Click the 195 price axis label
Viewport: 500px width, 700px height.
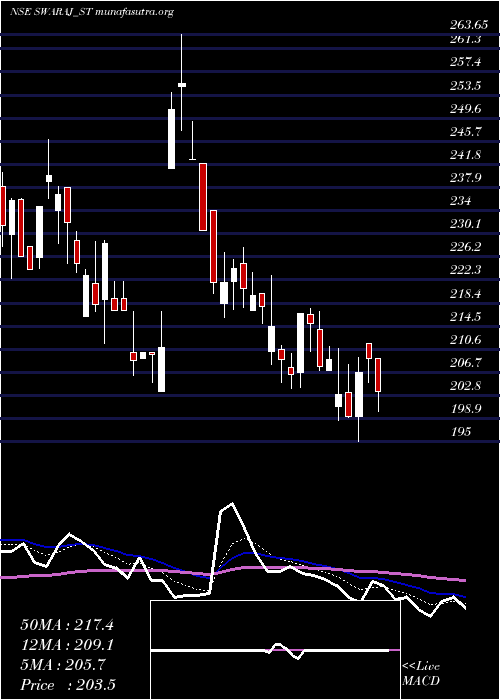460,432
